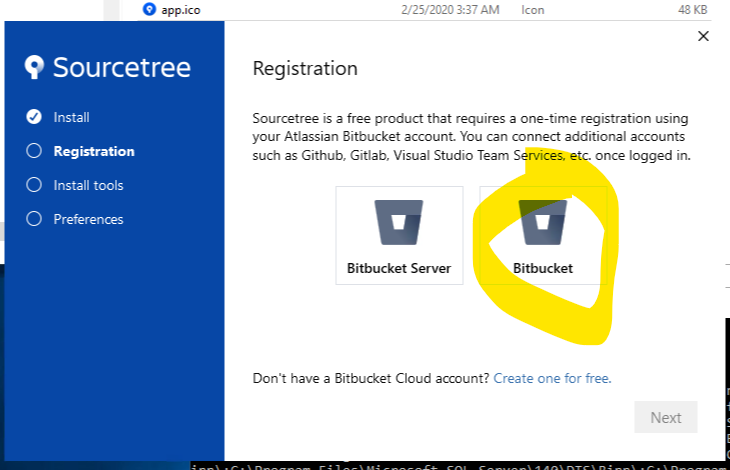Screen dimensions: 730x470
Task: Click the Bitbucket cloud bucket icon
Action: [x=543, y=222]
